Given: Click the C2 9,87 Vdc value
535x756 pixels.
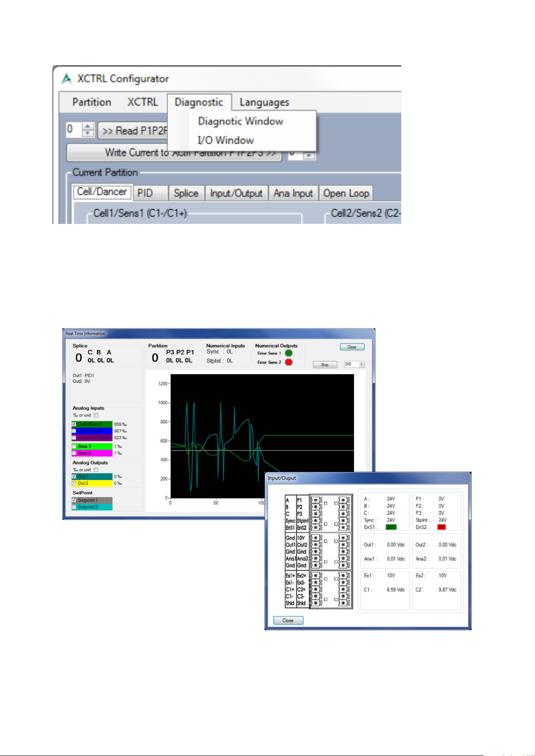Looking at the screenshot, I should pos(447,590).
